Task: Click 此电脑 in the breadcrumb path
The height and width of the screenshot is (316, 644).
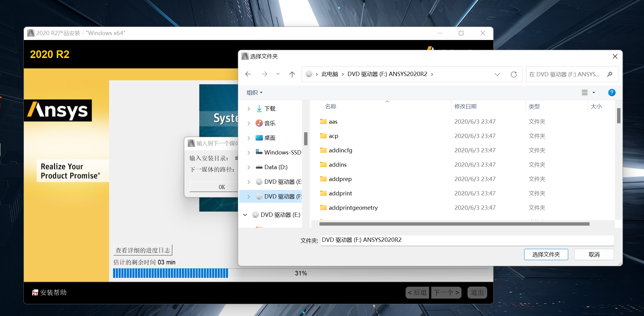Action: click(x=330, y=74)
